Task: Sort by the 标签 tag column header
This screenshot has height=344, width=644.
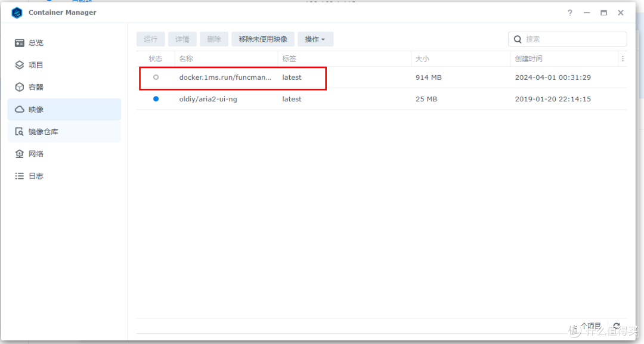Action: 344,58
